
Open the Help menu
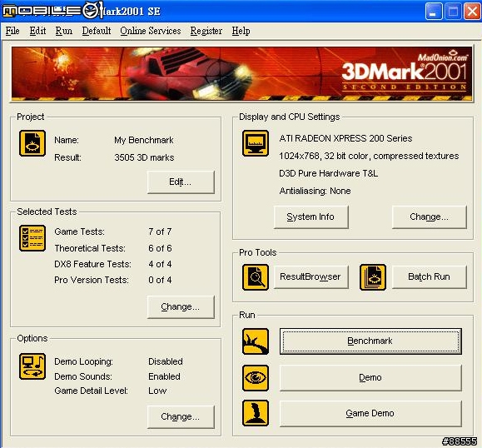click(x=241, y=31)
